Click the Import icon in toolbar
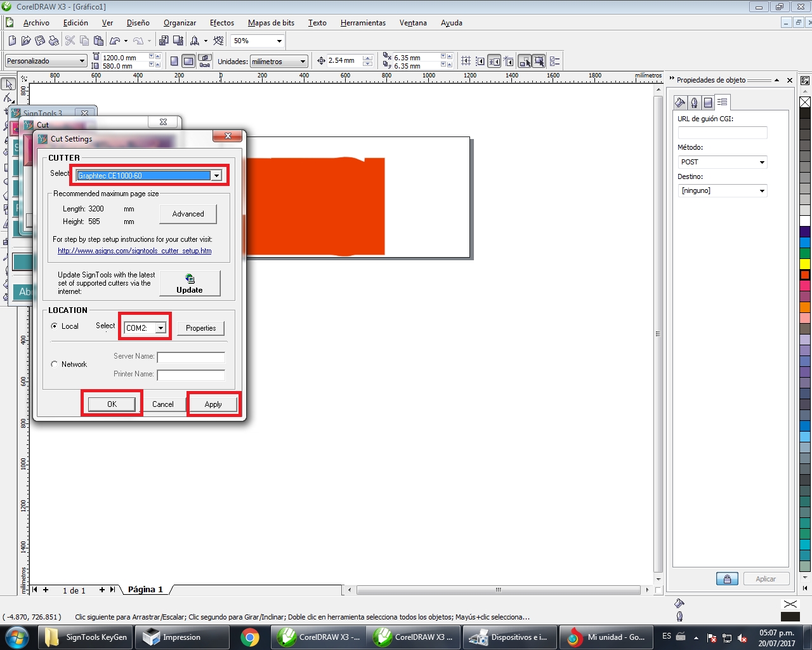 coord(164,41)
